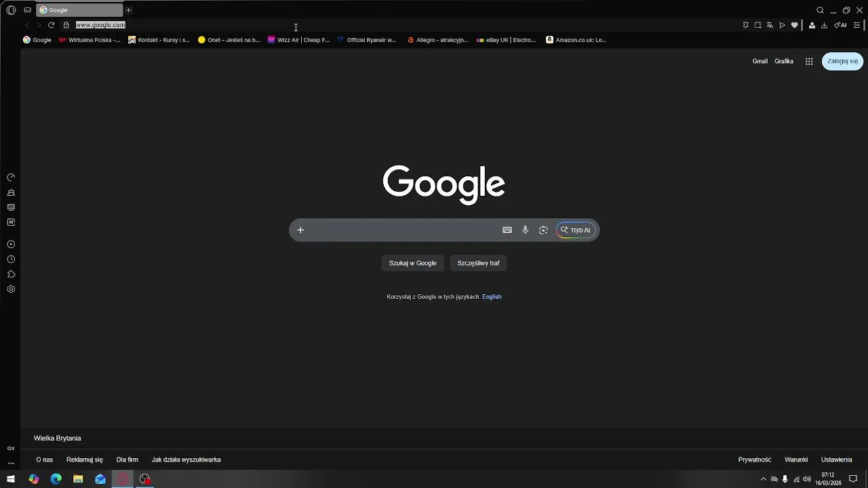Click the Zaloguj się sign-in button
This screenshot has height=488, width=868.
[842, 61]
